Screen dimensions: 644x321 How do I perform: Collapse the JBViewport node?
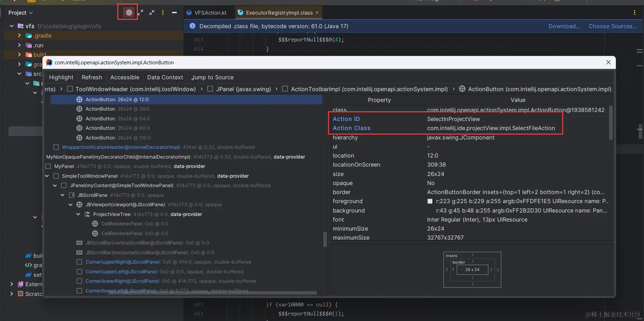point(70,204)
